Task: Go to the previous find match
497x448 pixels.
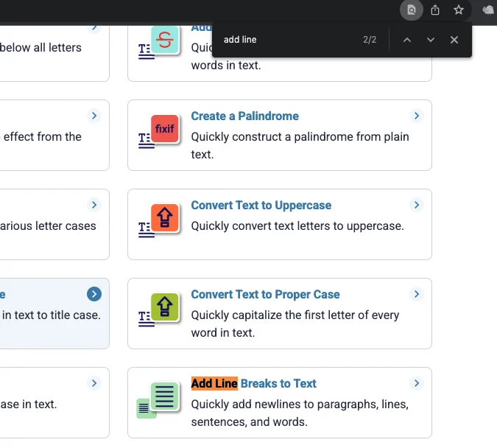Action: pyautogui.click(x=407, y=40)
